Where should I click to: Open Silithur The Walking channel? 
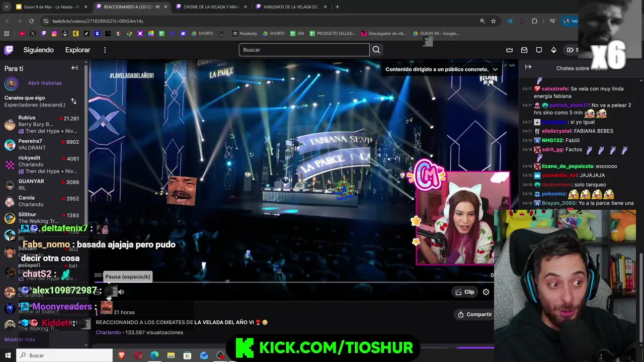click(x=42, y=218)
